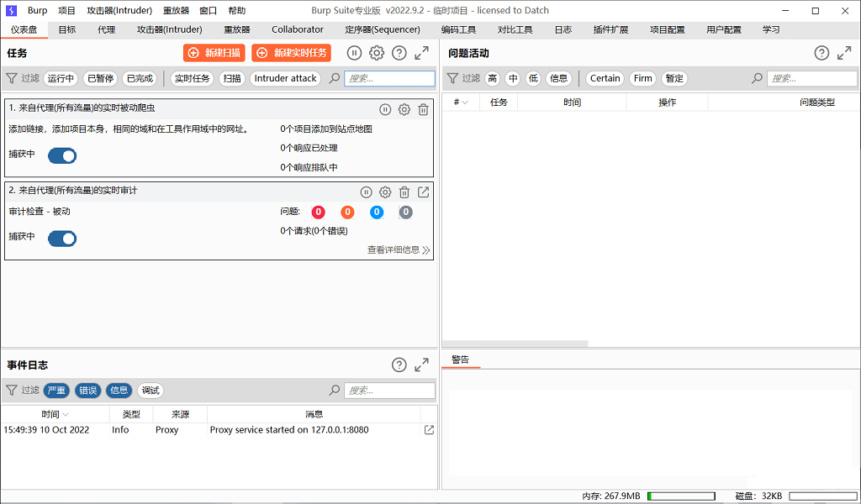Expand the Tasks panel to full size
Viewport: 861px width, 504px height.
[422, 53]
